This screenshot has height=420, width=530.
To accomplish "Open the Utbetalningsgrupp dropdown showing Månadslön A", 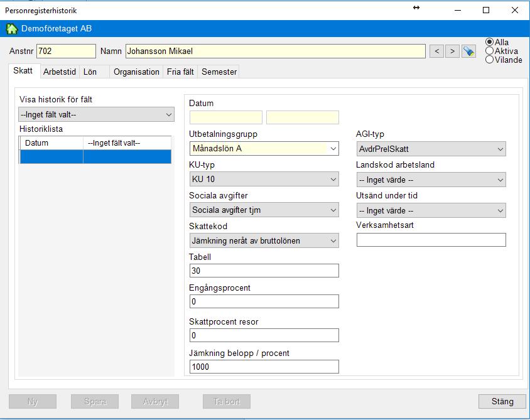I will pos(264,148).
